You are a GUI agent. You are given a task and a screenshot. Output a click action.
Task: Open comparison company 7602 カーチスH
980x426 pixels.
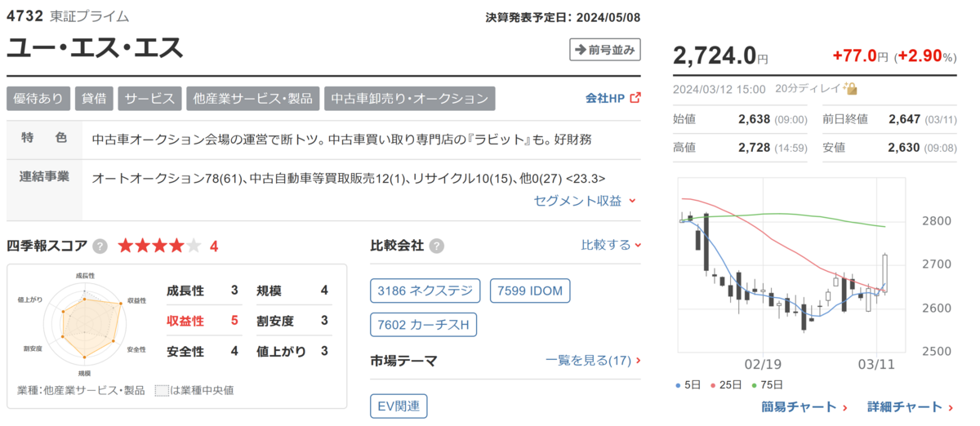pyautogui.click(x=423, y=325)
